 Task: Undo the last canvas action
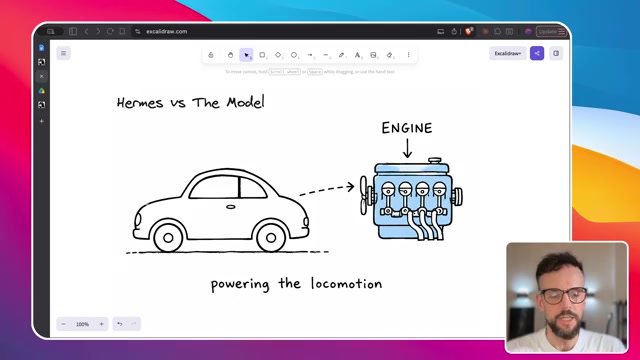120,324
